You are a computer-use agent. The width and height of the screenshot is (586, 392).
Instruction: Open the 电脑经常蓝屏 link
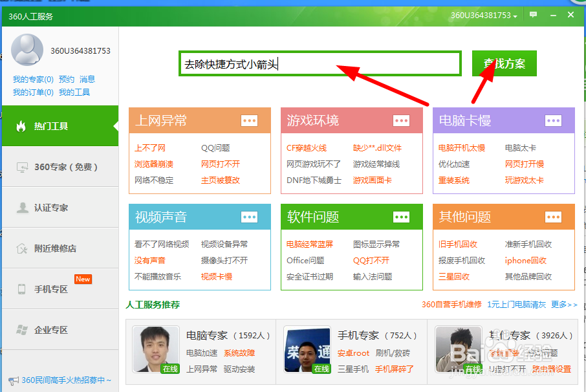[309, 245]
